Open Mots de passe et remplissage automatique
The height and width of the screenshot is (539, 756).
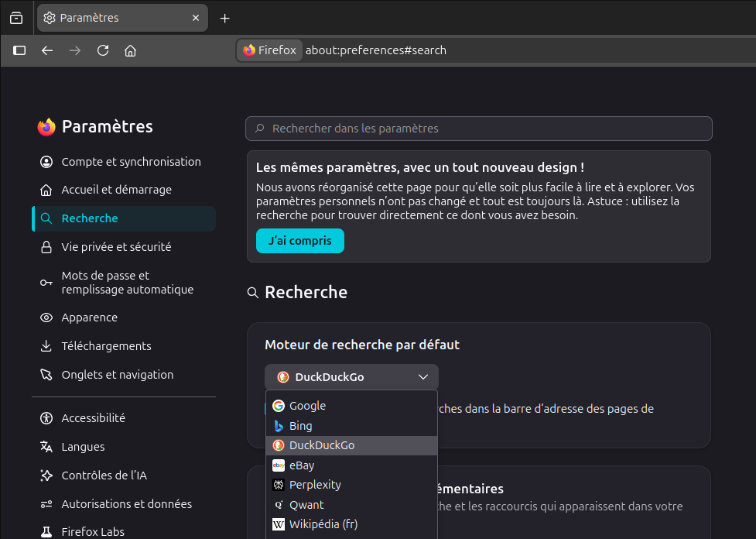point(124,283)
